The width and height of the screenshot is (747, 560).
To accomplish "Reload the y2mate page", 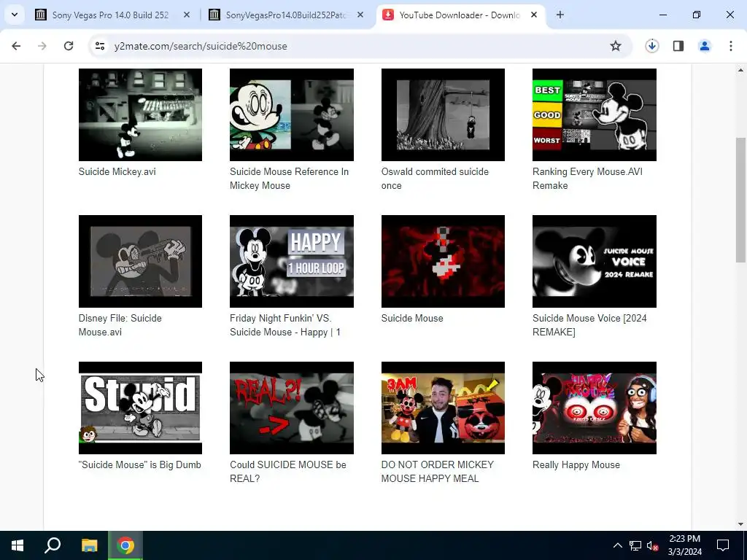I will point(69,46).
